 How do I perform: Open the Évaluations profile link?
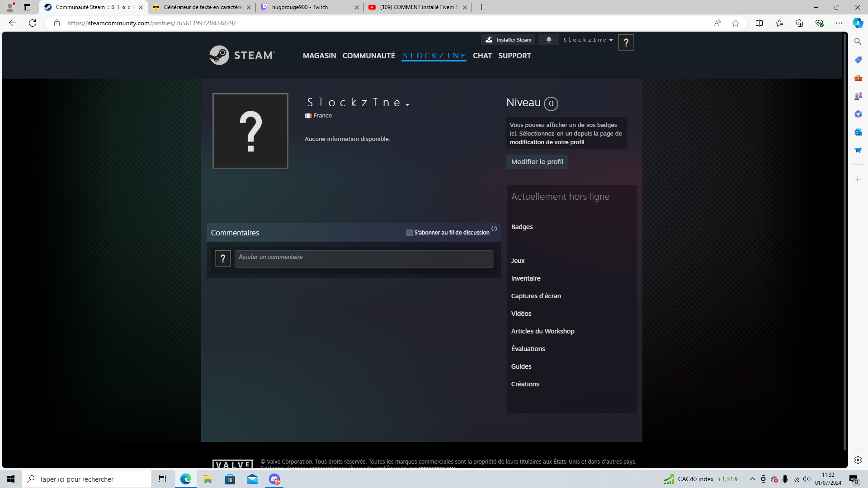pyautogui.click(x=528, y=349)
